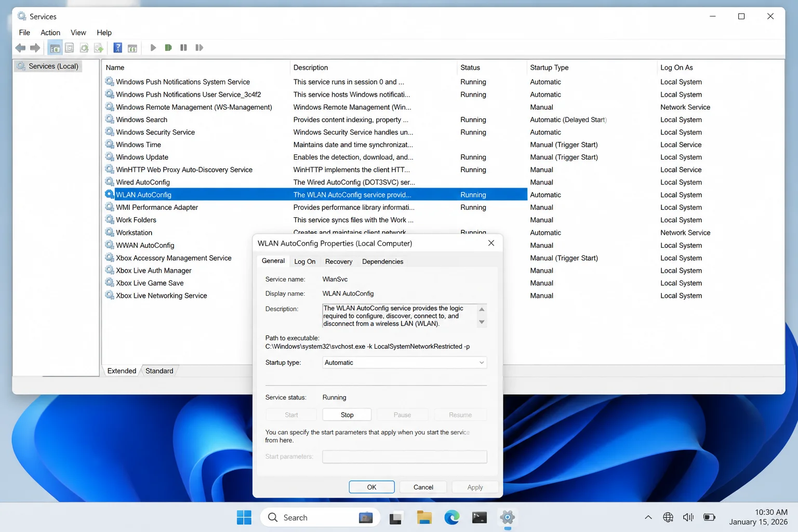This screenshot has width=798, height=532.
Task: Open the Help menu
Action: tap(104, 32)
